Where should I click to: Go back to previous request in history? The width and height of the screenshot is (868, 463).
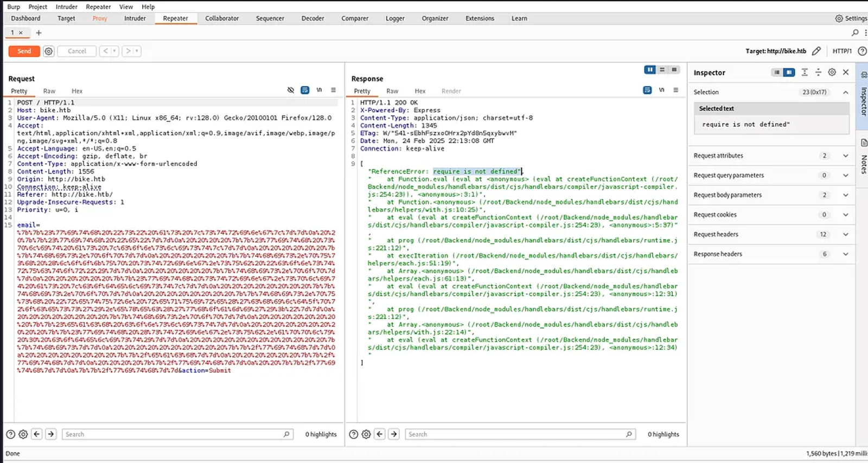[106, 51]
